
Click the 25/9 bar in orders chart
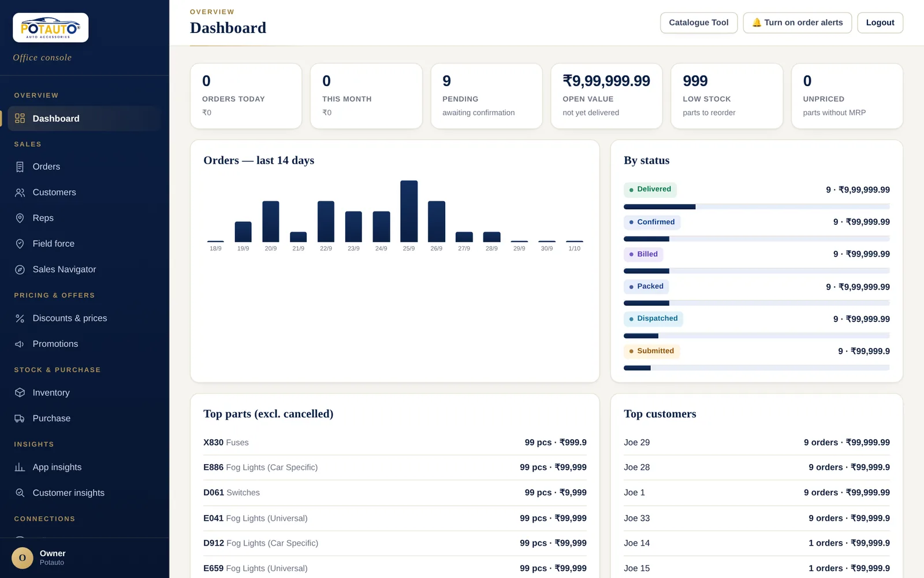click(409, 211)
